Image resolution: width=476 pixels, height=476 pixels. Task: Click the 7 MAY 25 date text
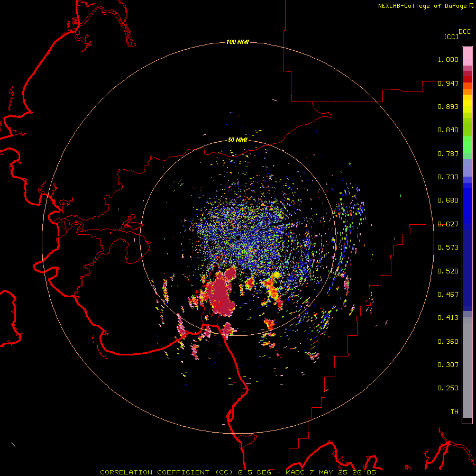(x=329, y=472)
